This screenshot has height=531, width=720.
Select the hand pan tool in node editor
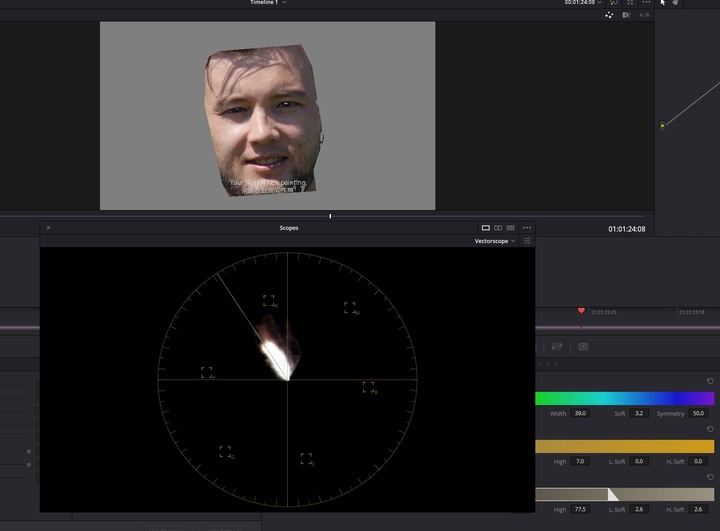pyautogui.click(x=675, y=2)
